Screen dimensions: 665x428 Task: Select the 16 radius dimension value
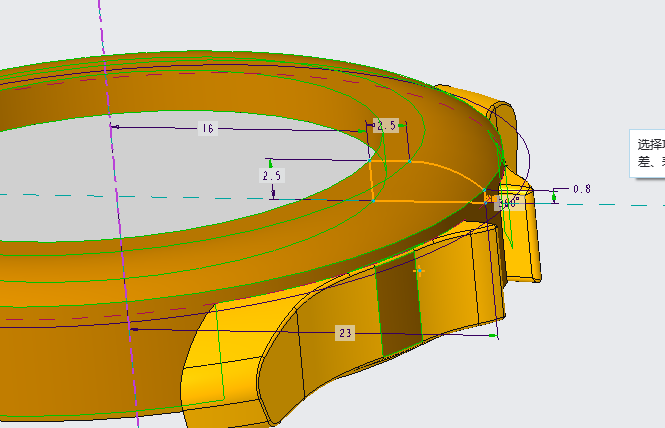click(208, 128)
